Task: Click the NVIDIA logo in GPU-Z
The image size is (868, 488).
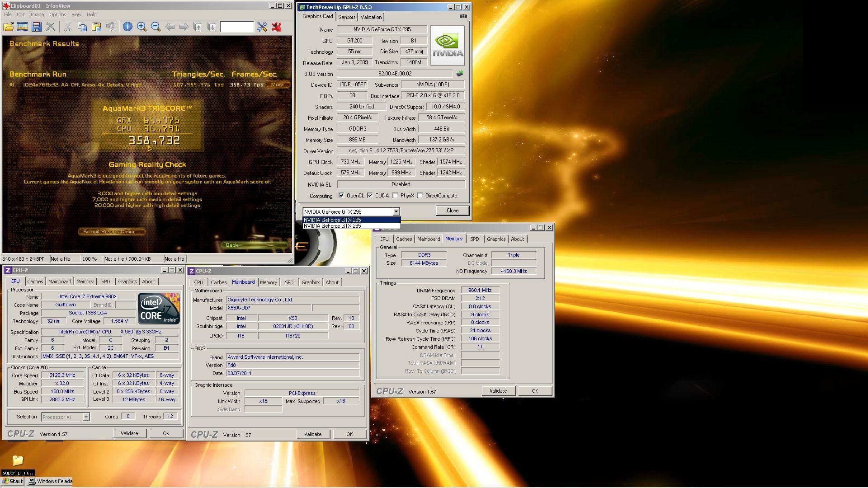Action: [448, 45]
